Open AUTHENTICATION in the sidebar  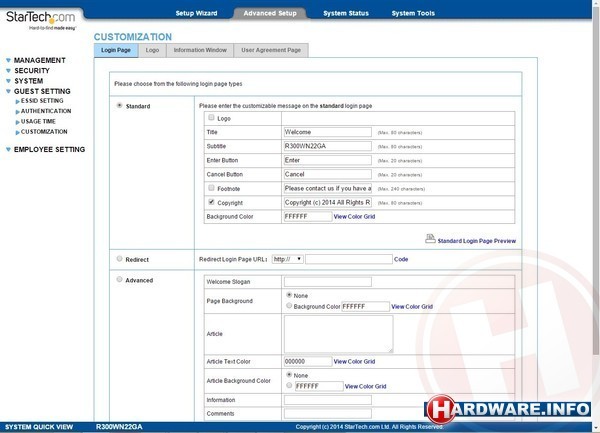click(x=46, y=111)
